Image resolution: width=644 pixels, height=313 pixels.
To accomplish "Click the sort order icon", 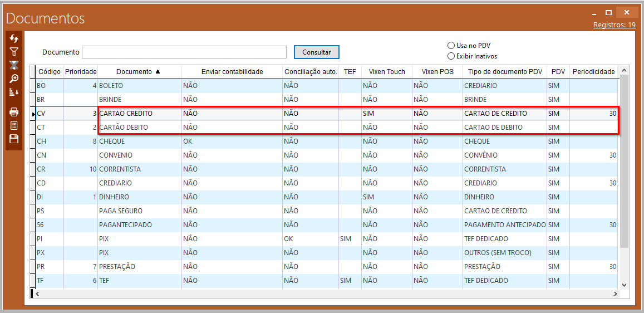I will pos(14,92).
